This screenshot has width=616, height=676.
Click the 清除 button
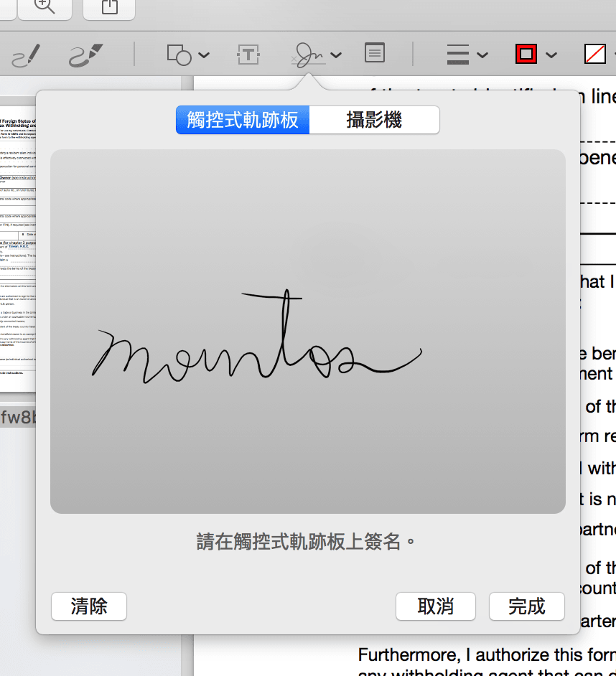point(89,606)
